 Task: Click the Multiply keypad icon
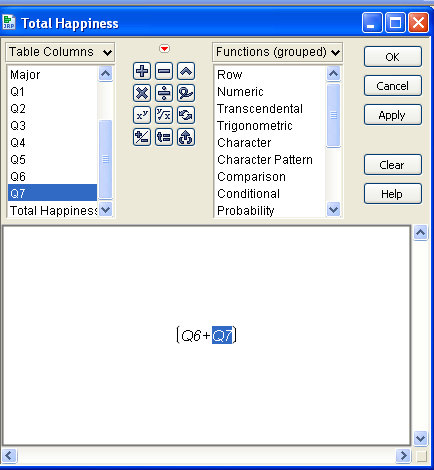(142, 93)
